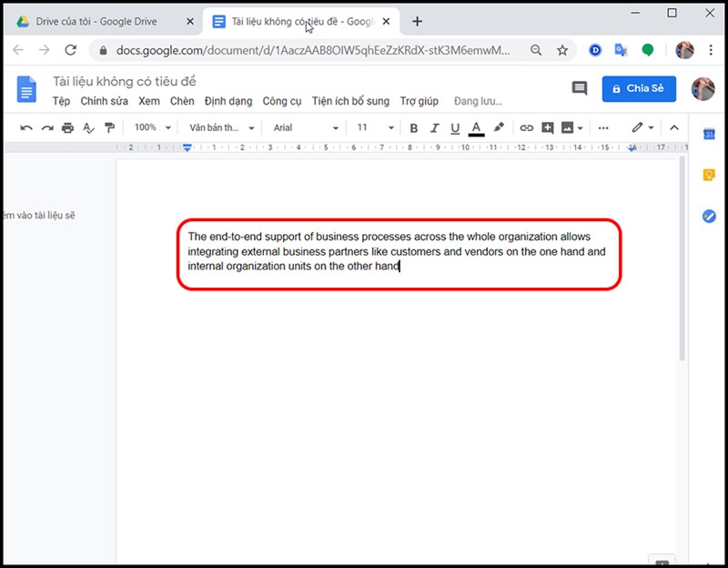Insert a link with chain icon
The height and width of the screenshot is (568, 728).
[526, 127]
